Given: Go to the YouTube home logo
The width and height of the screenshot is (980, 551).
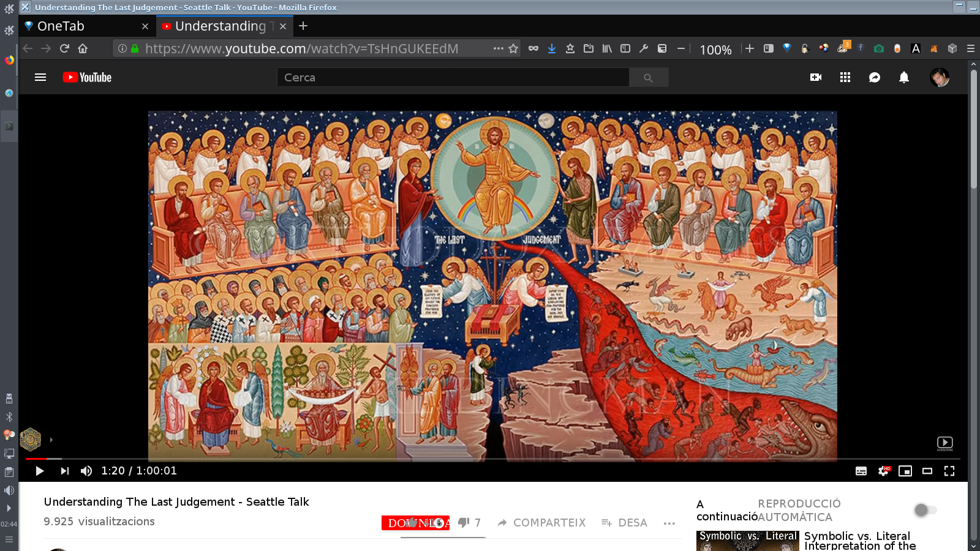Looking at the screenshot, I should pyautogui.click(x=87, y=77).
